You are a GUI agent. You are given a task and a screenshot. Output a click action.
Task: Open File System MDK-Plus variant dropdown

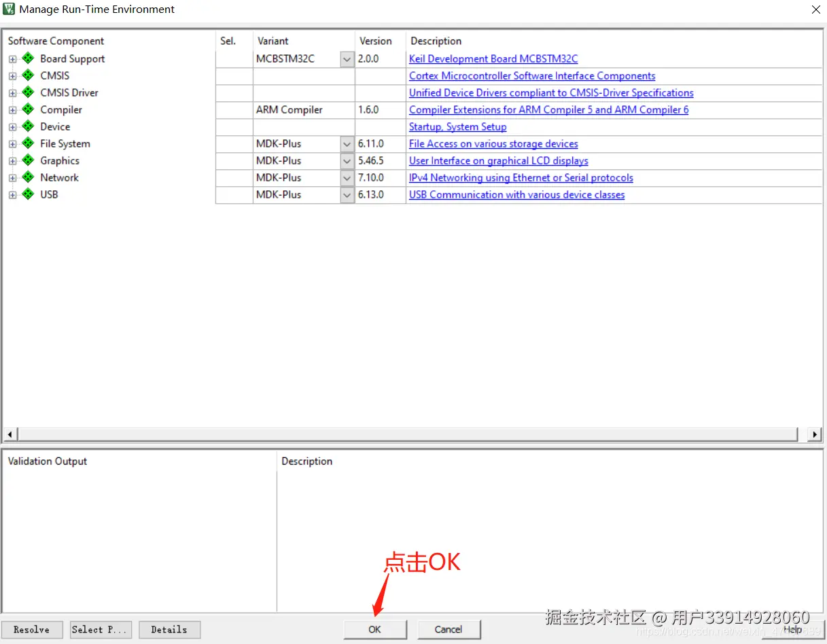[347, 144]
